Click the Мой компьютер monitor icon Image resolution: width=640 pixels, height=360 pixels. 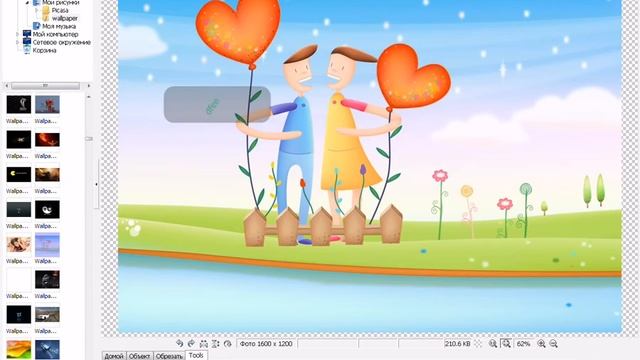click(x=27, y=34)
